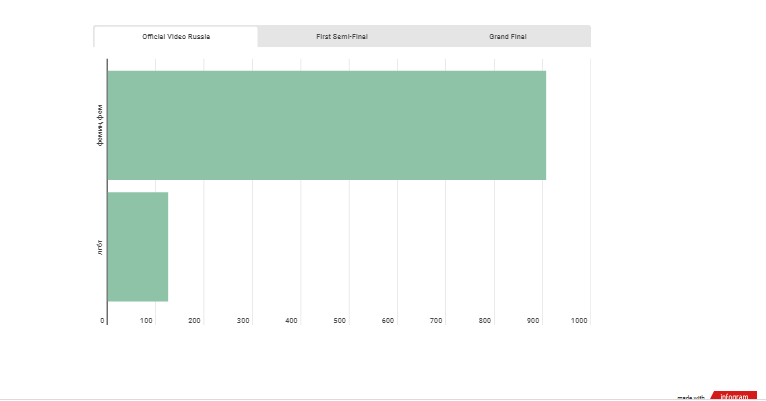Image resolution: width=766 pixels, height=401 pixels.
Task: Click the short lower green bar
Action: (x=137, y=246)
